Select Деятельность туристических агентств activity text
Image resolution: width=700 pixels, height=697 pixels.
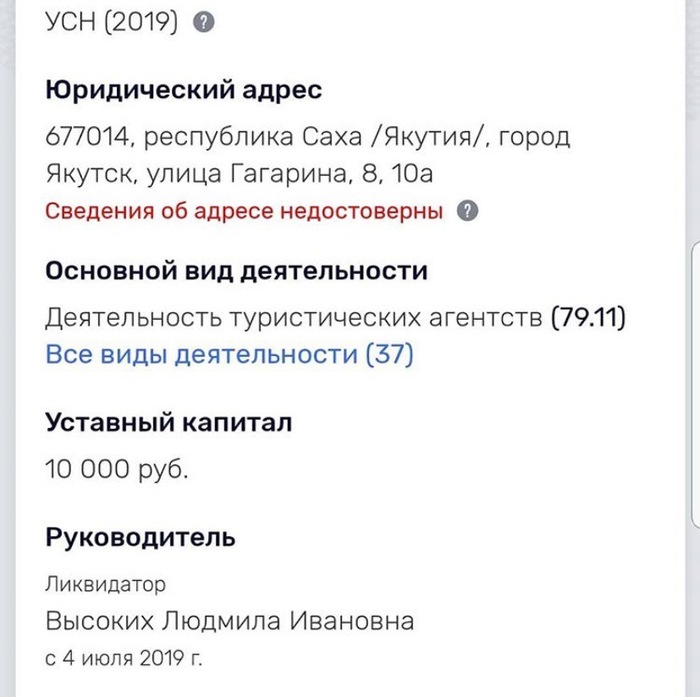(294, 319)
